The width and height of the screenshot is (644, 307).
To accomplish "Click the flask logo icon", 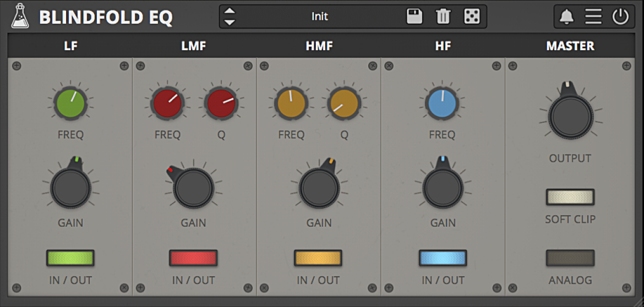I will [20, 16].
